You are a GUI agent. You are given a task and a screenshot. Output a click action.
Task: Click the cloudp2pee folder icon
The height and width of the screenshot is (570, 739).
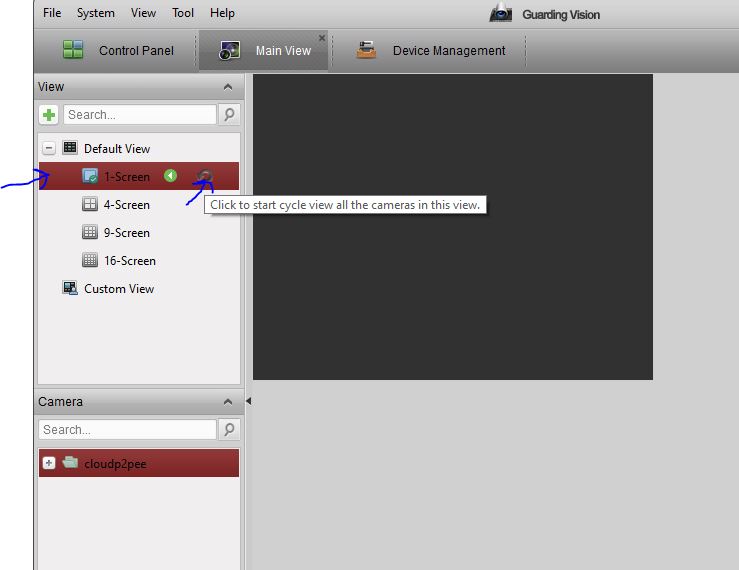(70, 462)
